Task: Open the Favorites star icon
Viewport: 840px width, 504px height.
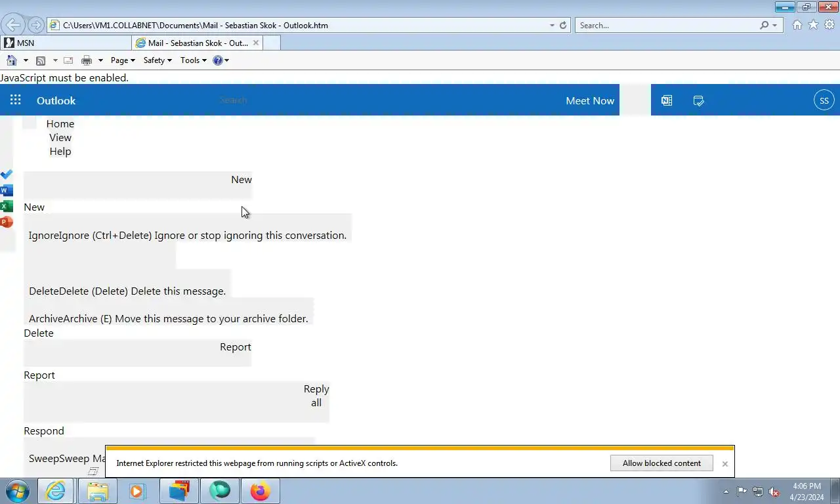Action: tap(813, 25)
